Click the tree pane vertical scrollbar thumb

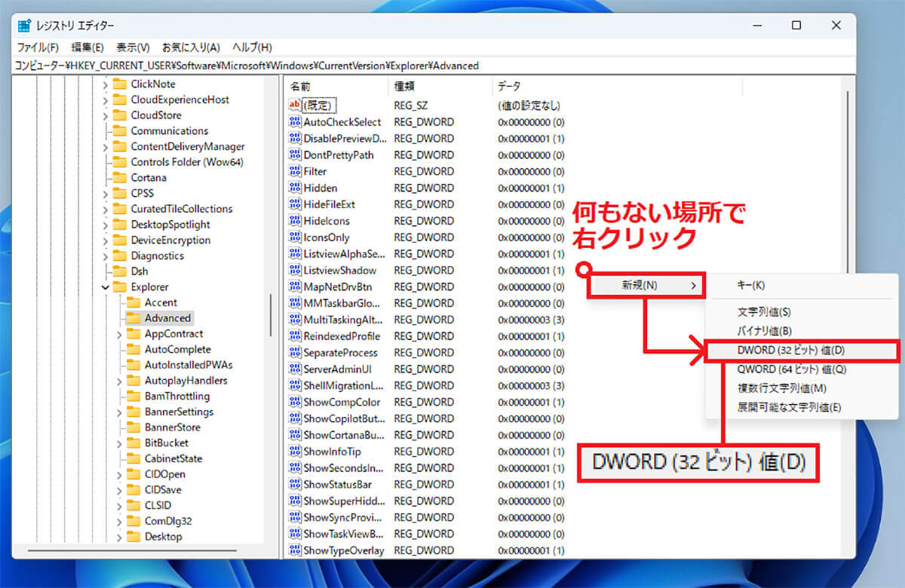coord(271,315)
